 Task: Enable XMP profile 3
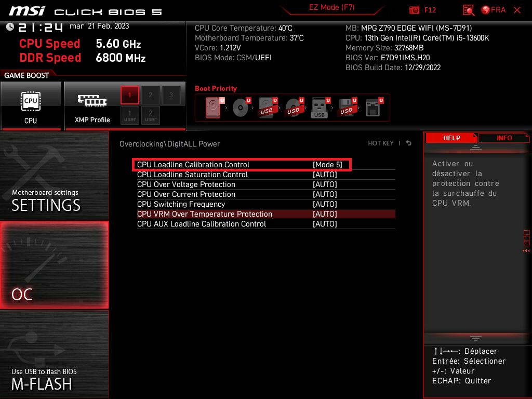click(x=171, y=95)
